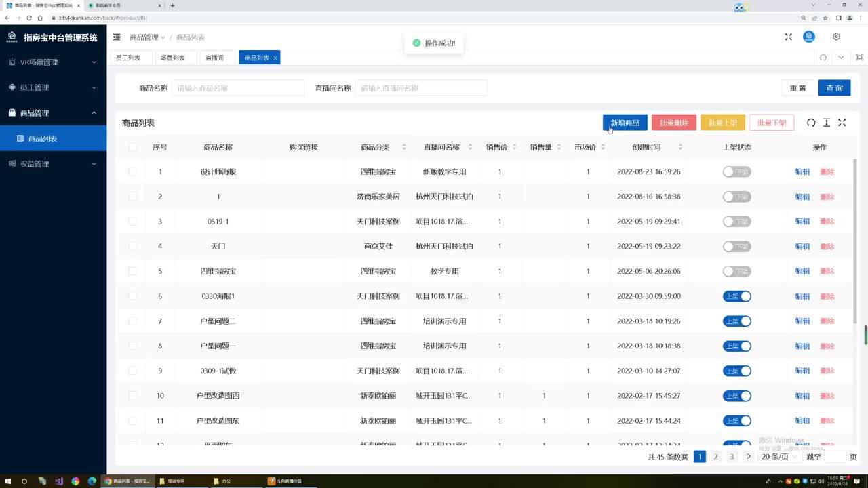This screenshot has height=488, width=868.
Task: Collapse sidebar with the hamburger menu icon
Action: 117,37
